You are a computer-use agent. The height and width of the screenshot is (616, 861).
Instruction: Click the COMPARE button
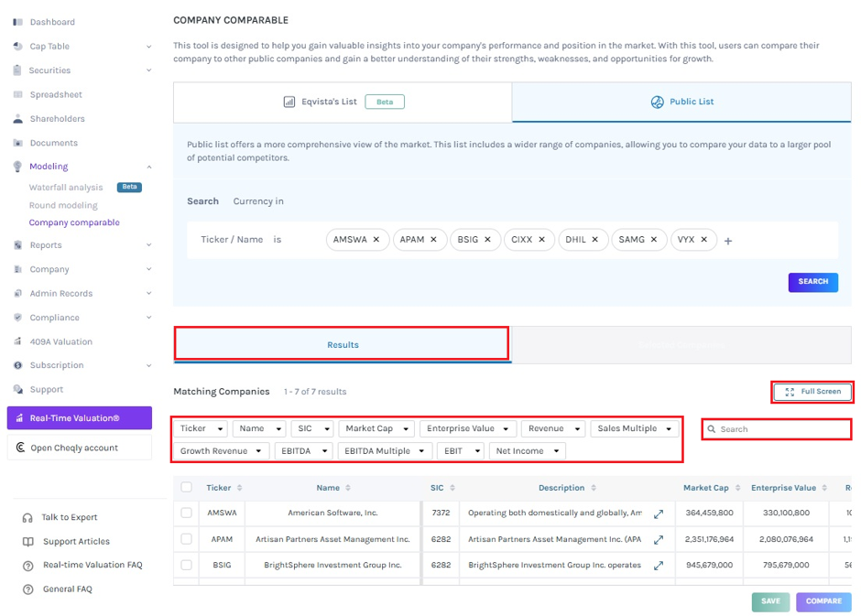click(823, 601)
